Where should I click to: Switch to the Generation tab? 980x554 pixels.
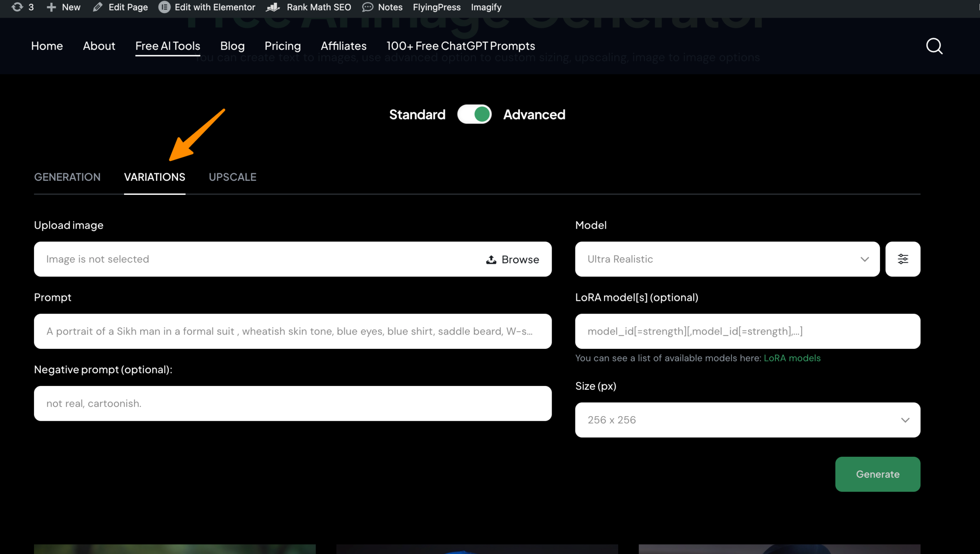[67, 177]
